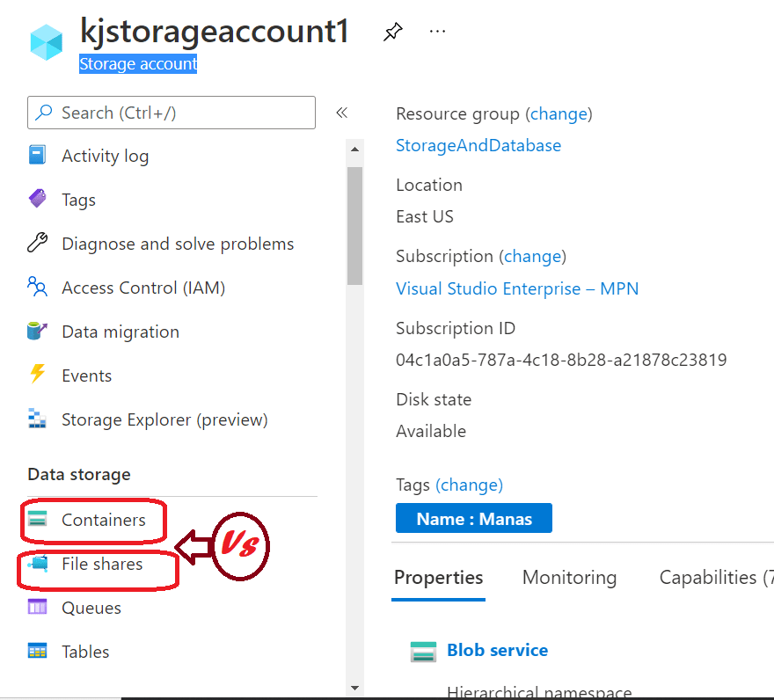Click sidebar scrollbar down arrow
The width and height of the screenshot is (774, 700).
pyautogui.click(x=354, y=688)
